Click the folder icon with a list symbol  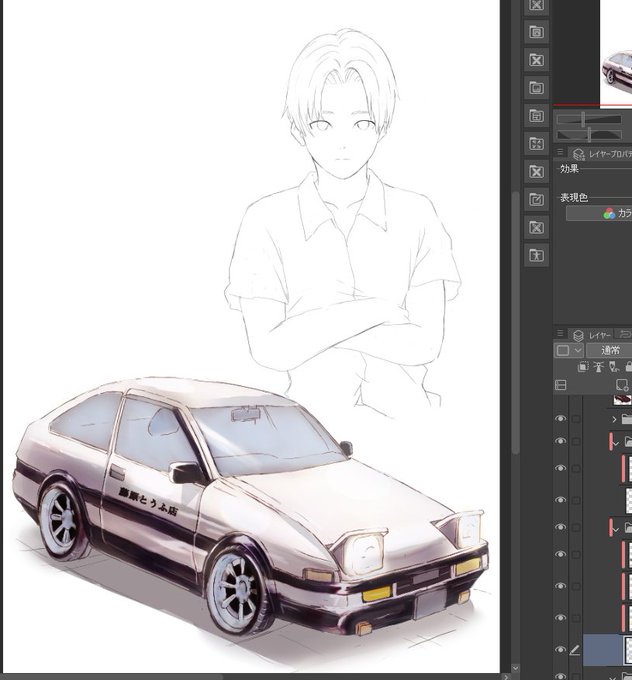pyautogui.click(x=537, y=116)
